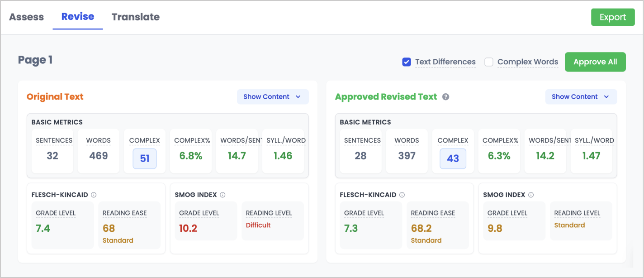Viewport: 644px width, 278px height.
Task: Click the Page 1 heading
Action: (x=35, y=60)
